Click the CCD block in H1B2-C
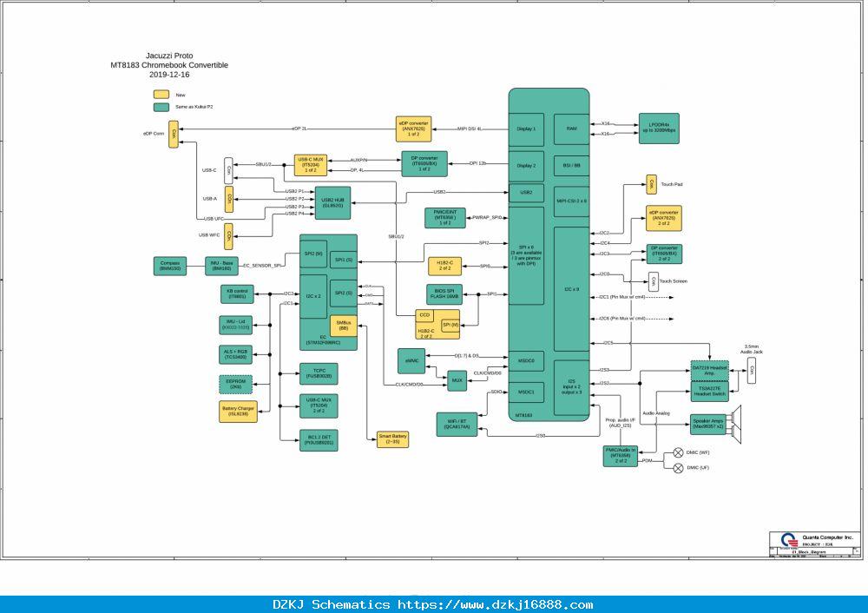The width and height of the screenshot is (868, 613). [424, 315]
